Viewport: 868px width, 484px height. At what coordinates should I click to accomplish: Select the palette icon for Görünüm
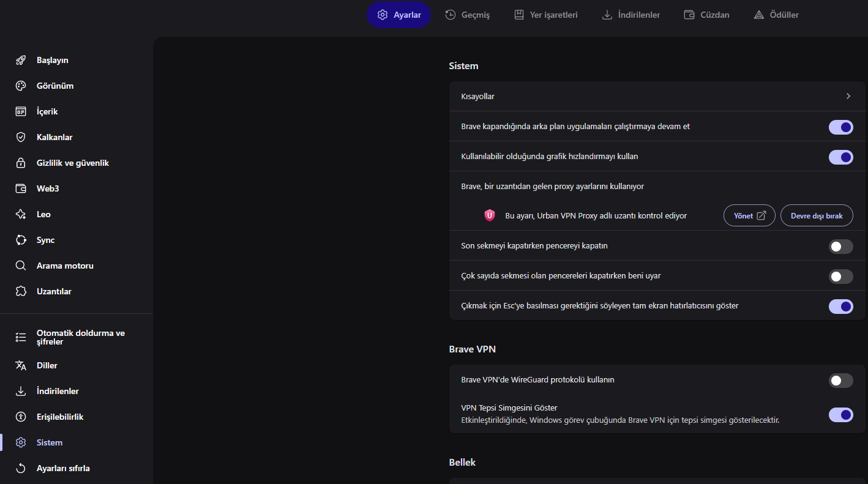coord(21,86)
